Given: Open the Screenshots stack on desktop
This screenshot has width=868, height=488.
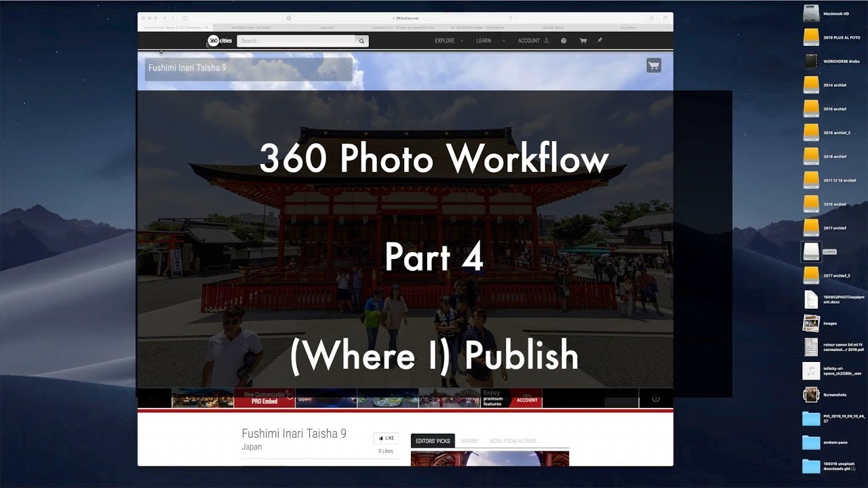Looking at the screenshot, I should pyautogui.click(x=811, y=394).
